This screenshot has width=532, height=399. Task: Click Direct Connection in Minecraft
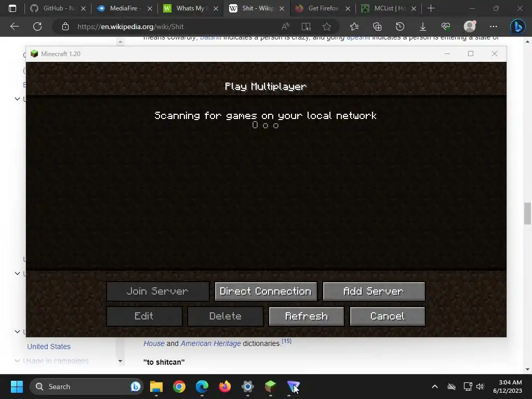(x=265, y=291)
